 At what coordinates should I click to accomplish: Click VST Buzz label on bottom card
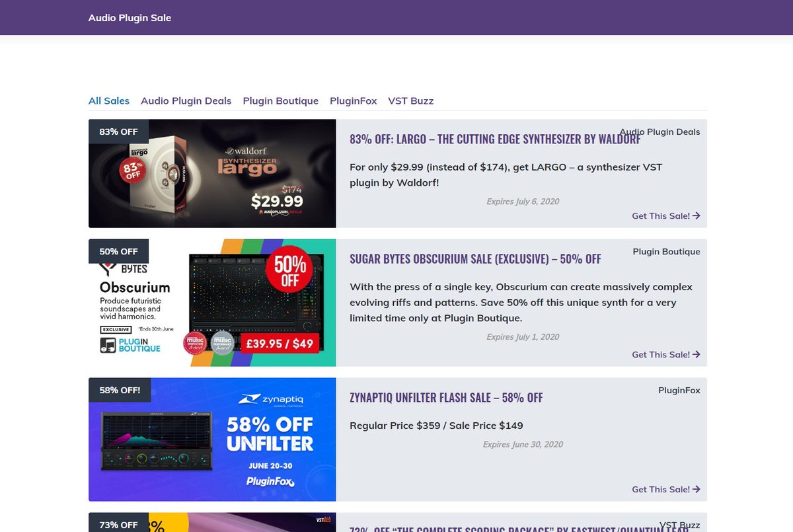coord(679,525)
